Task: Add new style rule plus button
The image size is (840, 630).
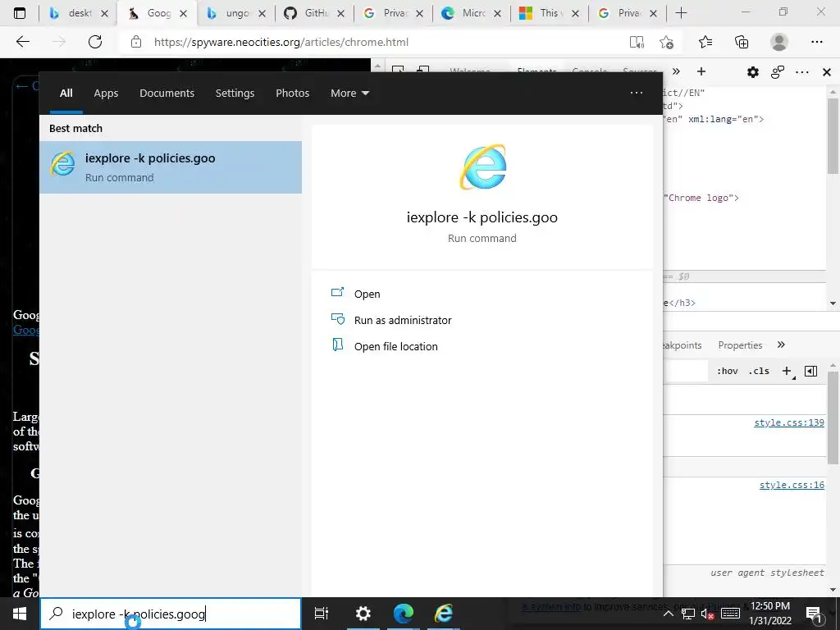Action: coord(787,371)
